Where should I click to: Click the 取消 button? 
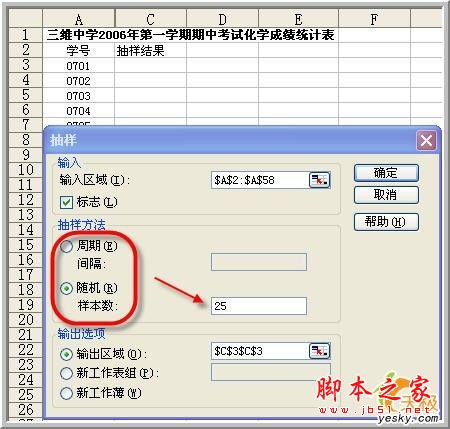(386, 195)
